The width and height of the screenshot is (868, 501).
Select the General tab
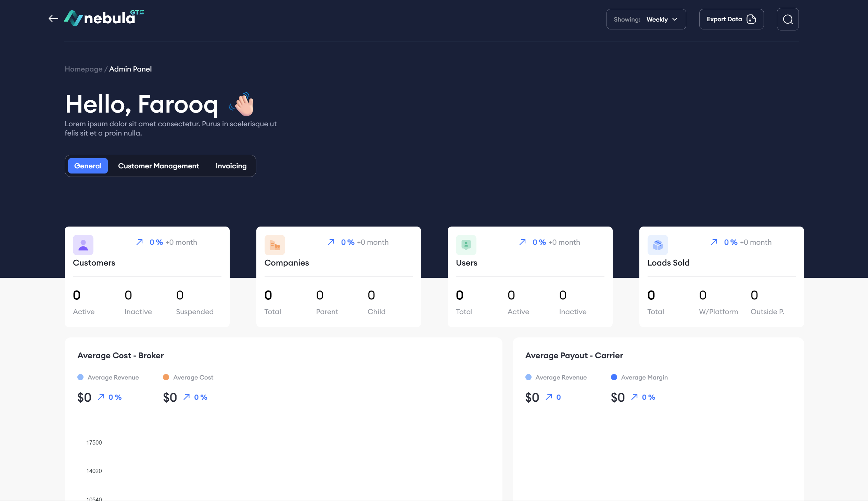coord(88,166)
